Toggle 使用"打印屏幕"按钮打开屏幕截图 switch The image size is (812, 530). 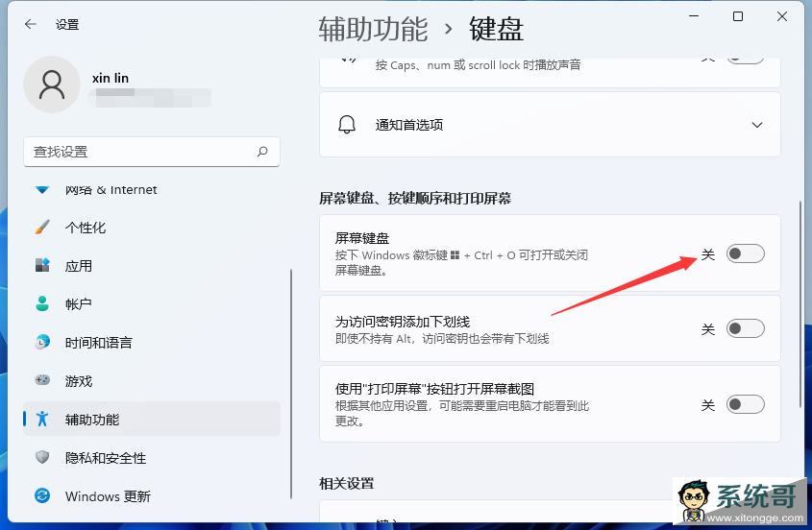(745, 404)
